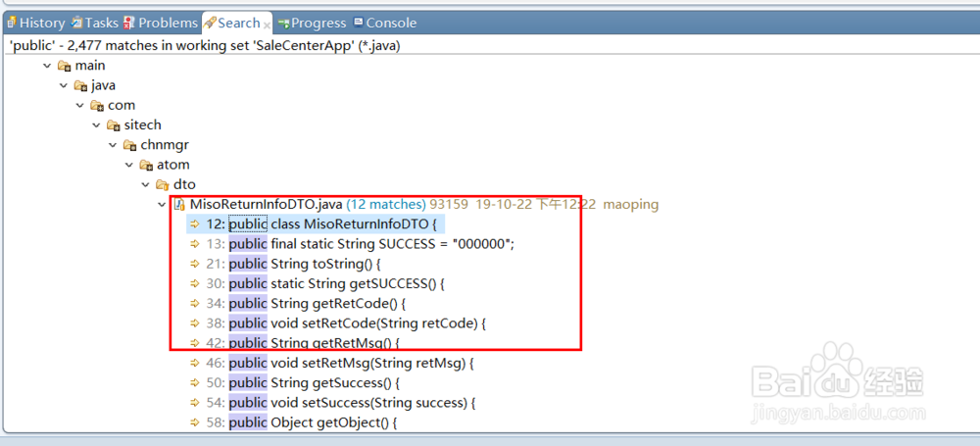The width and height of the screenshot is (980, 446).
Task: Switch to the Tasks tab
Action: (94, 24)
